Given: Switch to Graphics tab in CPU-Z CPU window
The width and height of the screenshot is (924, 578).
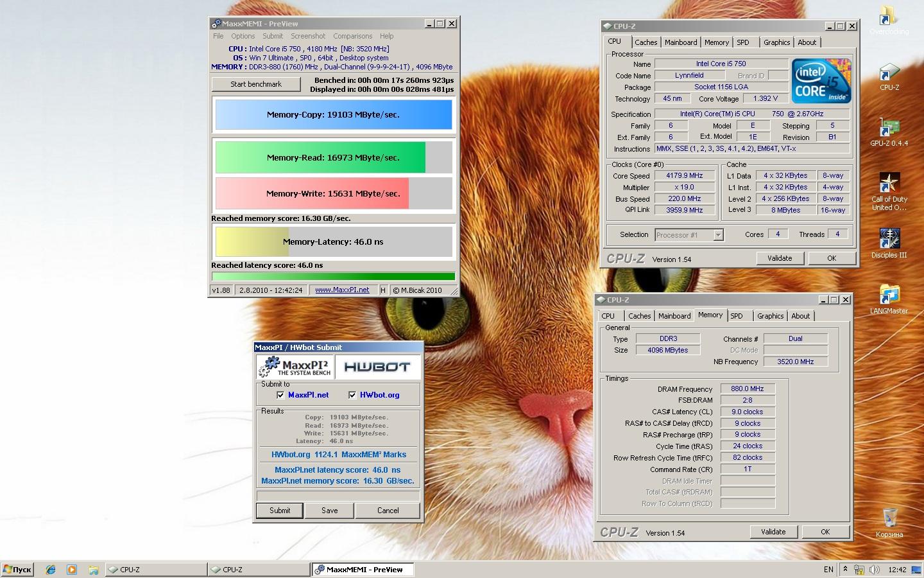Looking at the screenshot, I should [777, 42].
